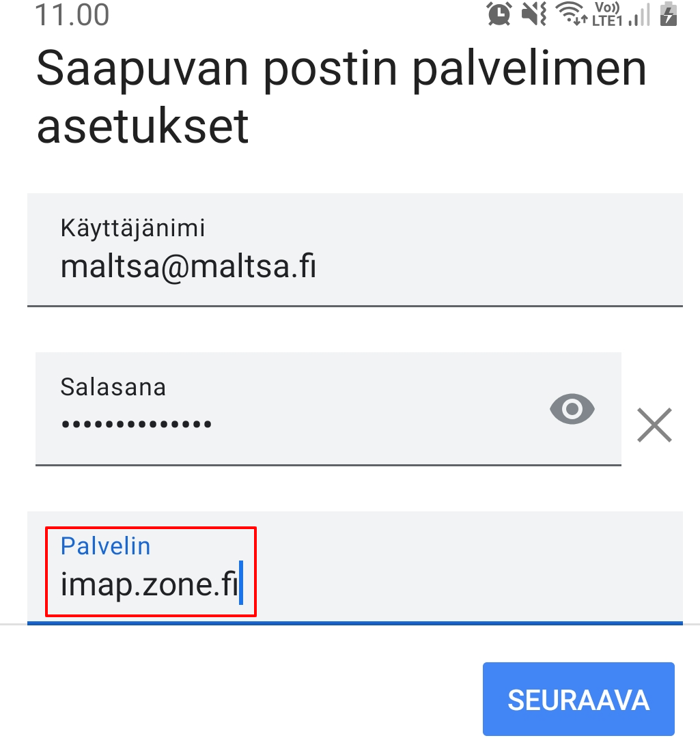Show password with the eye icon

572,409
